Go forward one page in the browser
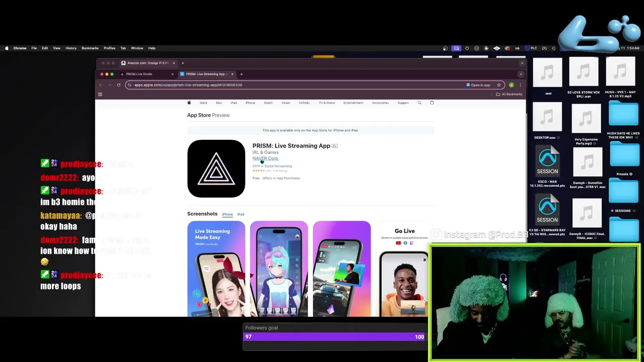The width and height of the screenshot is (644, 362). click(x=110, y=85)
